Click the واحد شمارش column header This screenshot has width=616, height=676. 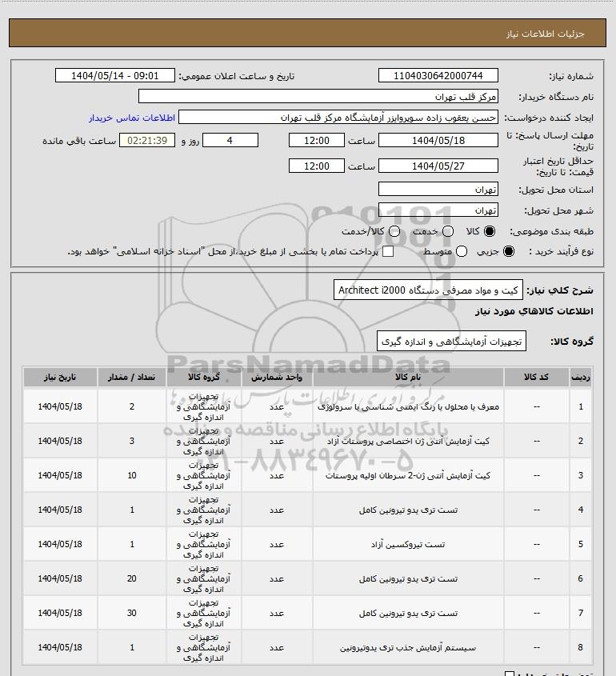[277, 378]
